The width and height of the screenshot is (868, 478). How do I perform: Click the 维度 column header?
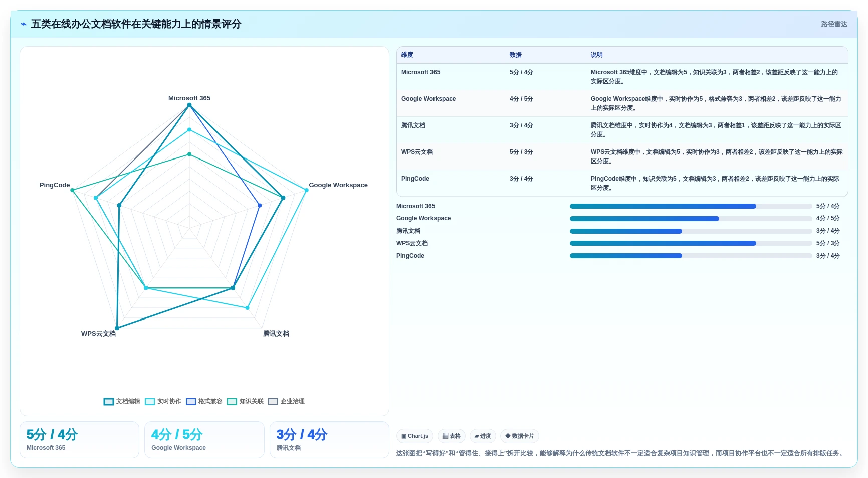coord(407,55)
